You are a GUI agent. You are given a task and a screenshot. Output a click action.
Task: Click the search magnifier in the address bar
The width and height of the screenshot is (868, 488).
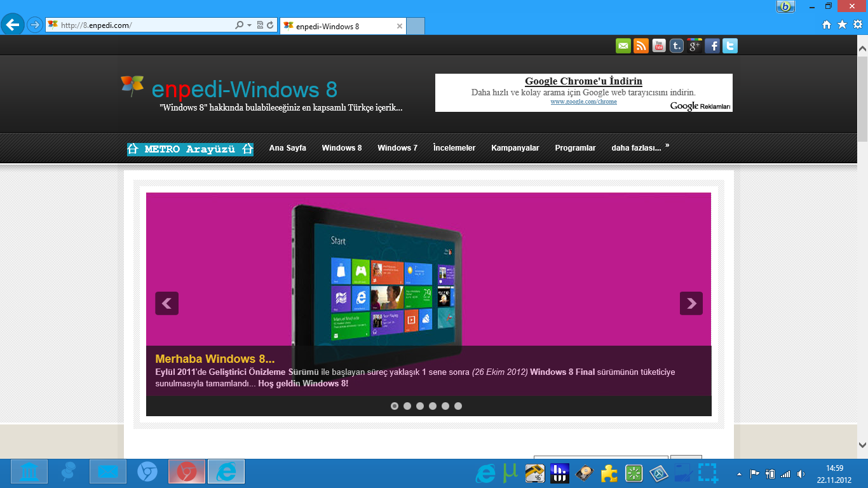240,25
